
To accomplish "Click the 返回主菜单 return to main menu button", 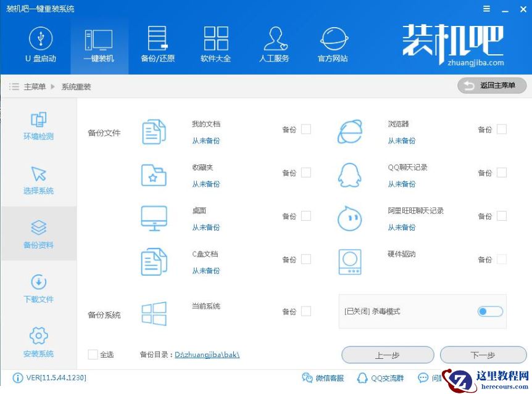I will [492, 85].
